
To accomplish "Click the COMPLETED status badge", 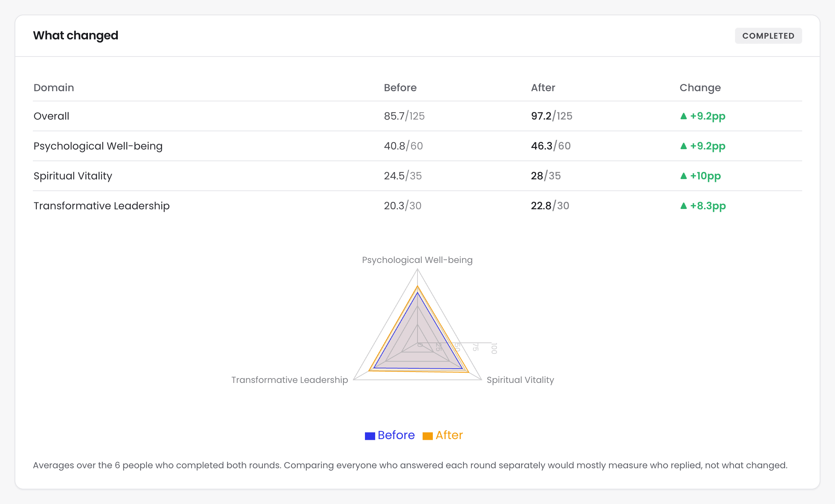I will coord(768,36).
